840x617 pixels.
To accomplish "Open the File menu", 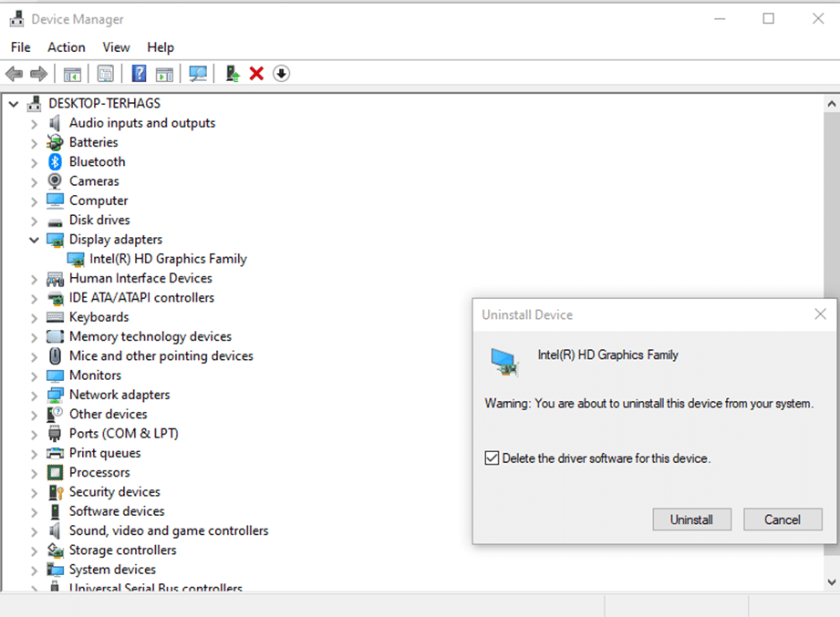I will 20,47.
